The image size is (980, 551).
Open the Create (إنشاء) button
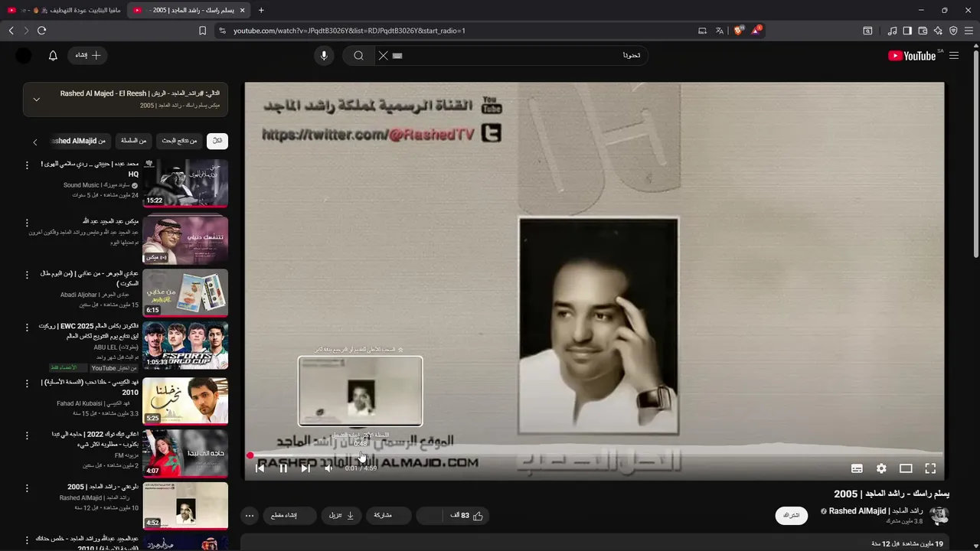coord(87,55)
